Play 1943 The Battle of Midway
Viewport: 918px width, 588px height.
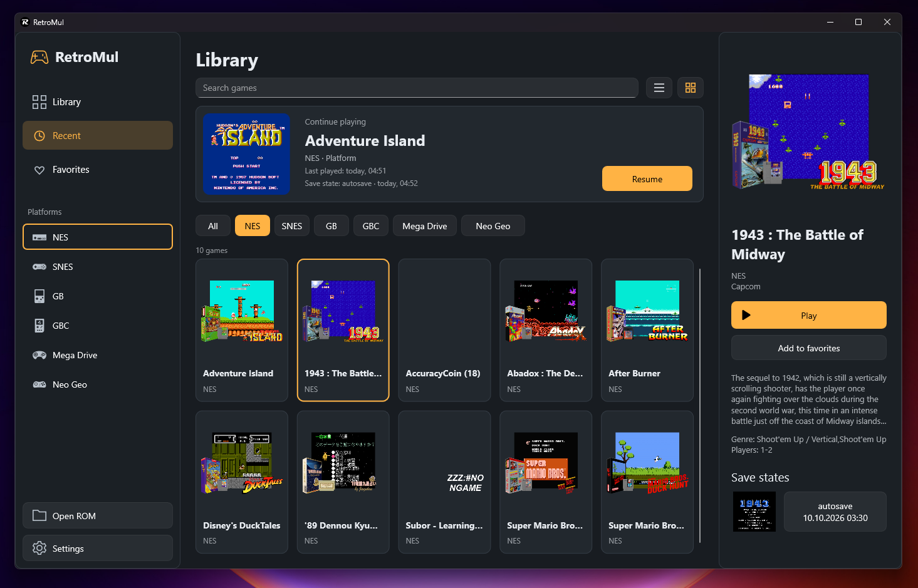point(809,316)
